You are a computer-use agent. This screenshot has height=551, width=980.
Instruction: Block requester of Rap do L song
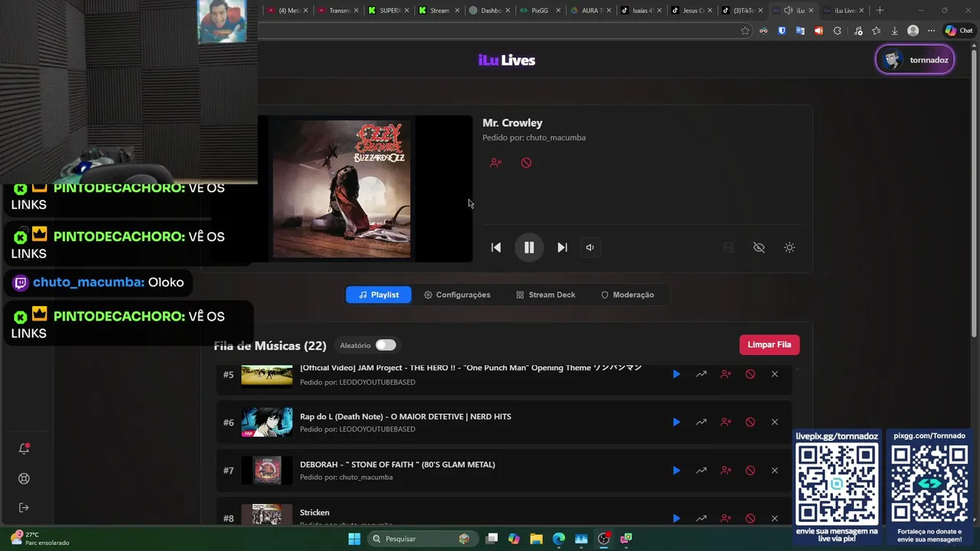coord(726,422)
